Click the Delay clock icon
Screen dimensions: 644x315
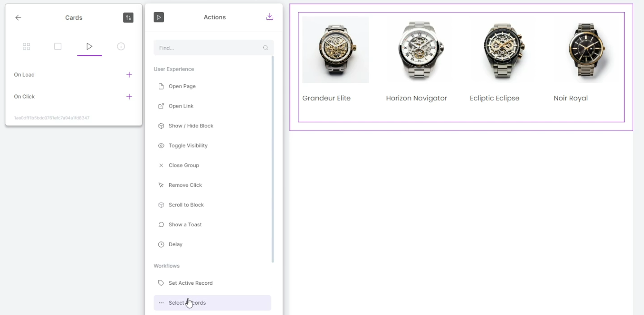click(x=161, y=245)
